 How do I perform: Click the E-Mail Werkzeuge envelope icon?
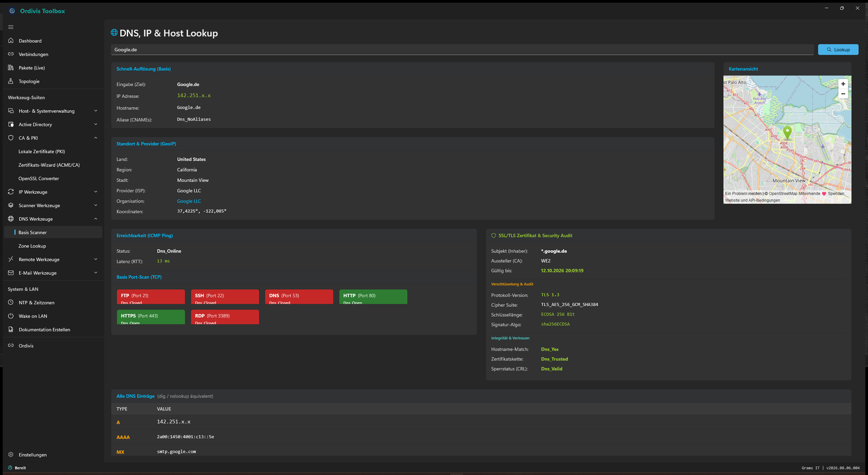tap(11, 273)
